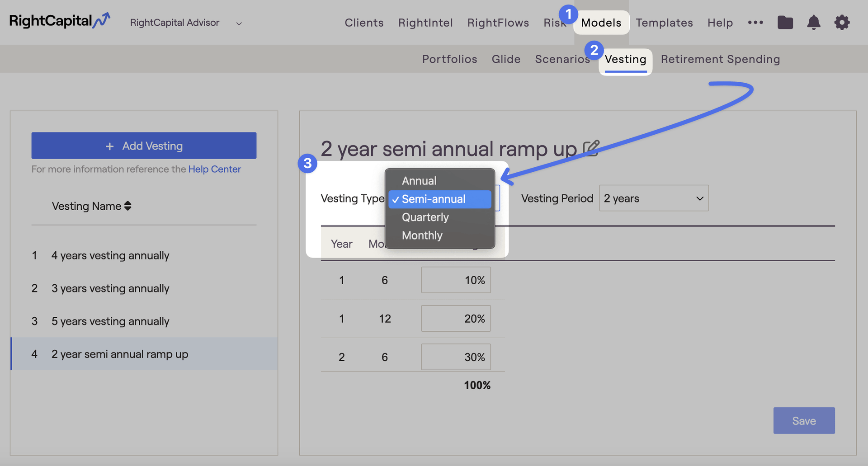Edit the 10% vesting percentage field
Image resolution: width=868 pixels, height=466 pixels.
coord(456,280)
